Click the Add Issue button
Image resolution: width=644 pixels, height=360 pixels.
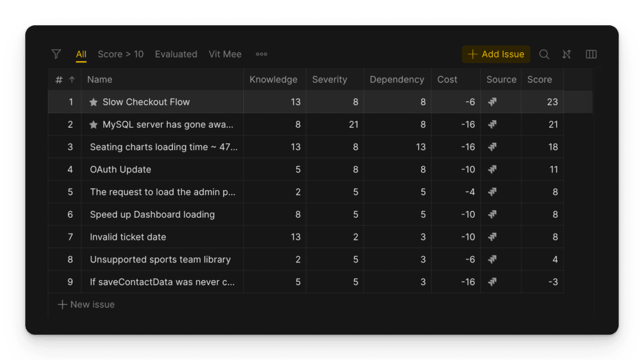point(496,54)
